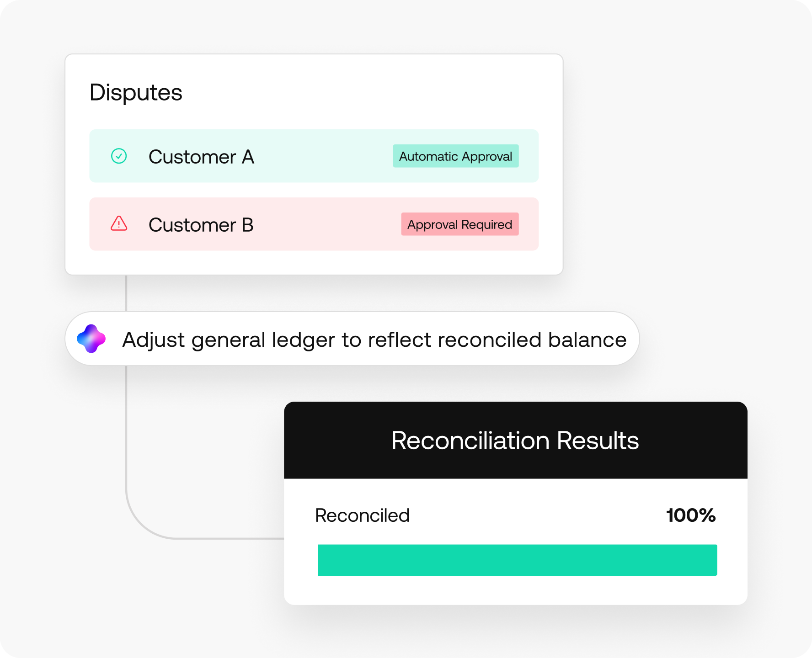
Task: Click the Reconciled label
Action: pos(362,515)
